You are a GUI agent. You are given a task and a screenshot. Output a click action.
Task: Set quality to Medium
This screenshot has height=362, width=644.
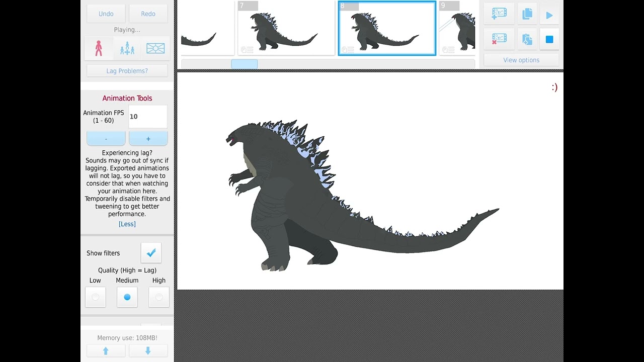[127, 297]
